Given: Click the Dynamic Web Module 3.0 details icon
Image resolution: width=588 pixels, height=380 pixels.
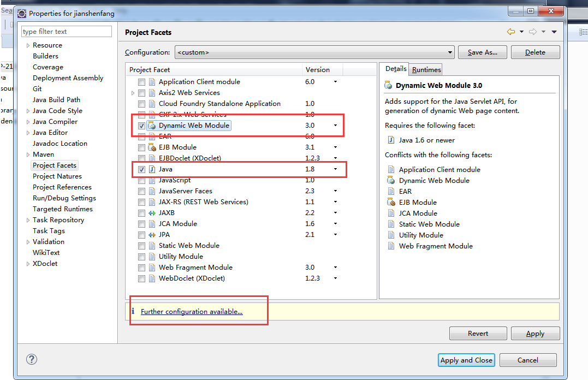Looking at the screenshot, I should 388,85.
